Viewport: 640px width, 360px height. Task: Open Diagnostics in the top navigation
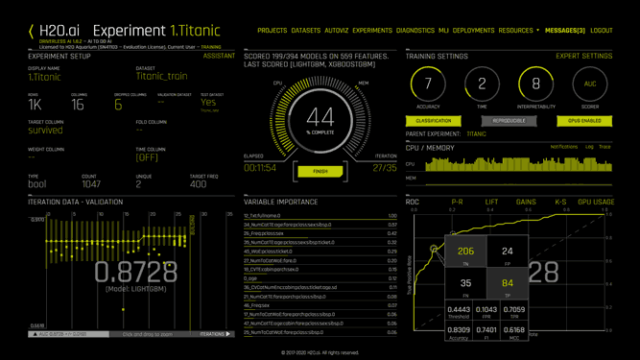click(415, 31)
